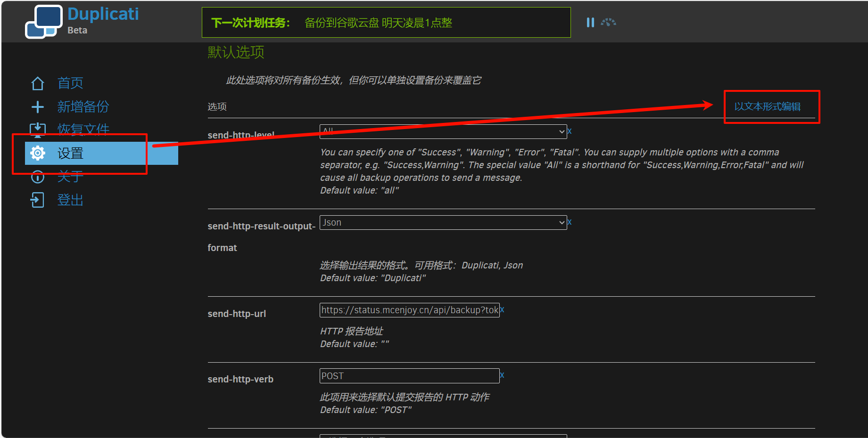Remove the send-http-result-output-format option with x
This screenshot has height=438, width=868.
(x=570, y=222)
